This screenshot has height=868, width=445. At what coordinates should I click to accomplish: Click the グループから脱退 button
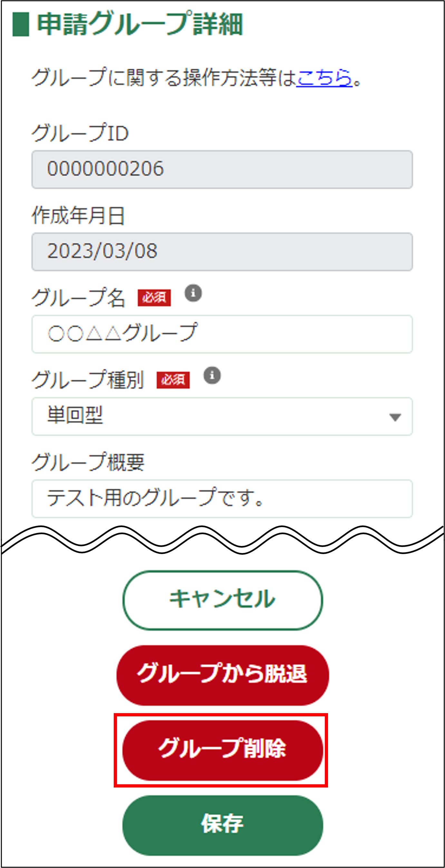(222, 674)
